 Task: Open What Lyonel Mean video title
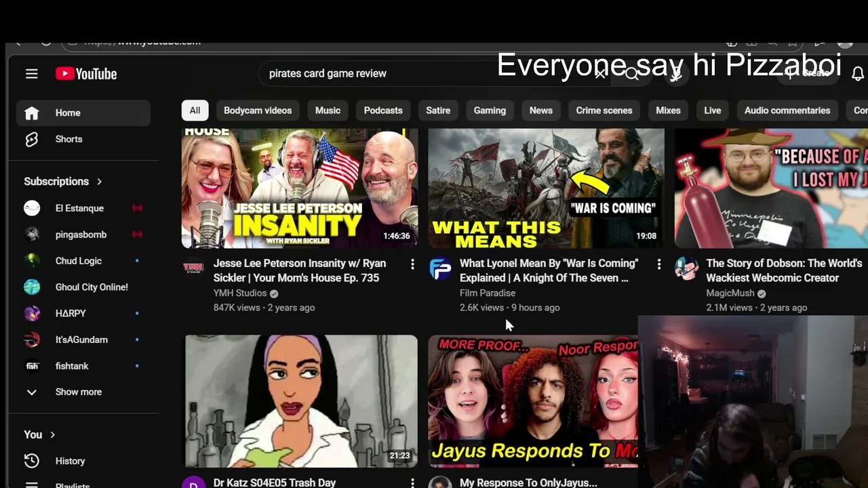click(549, 270)
